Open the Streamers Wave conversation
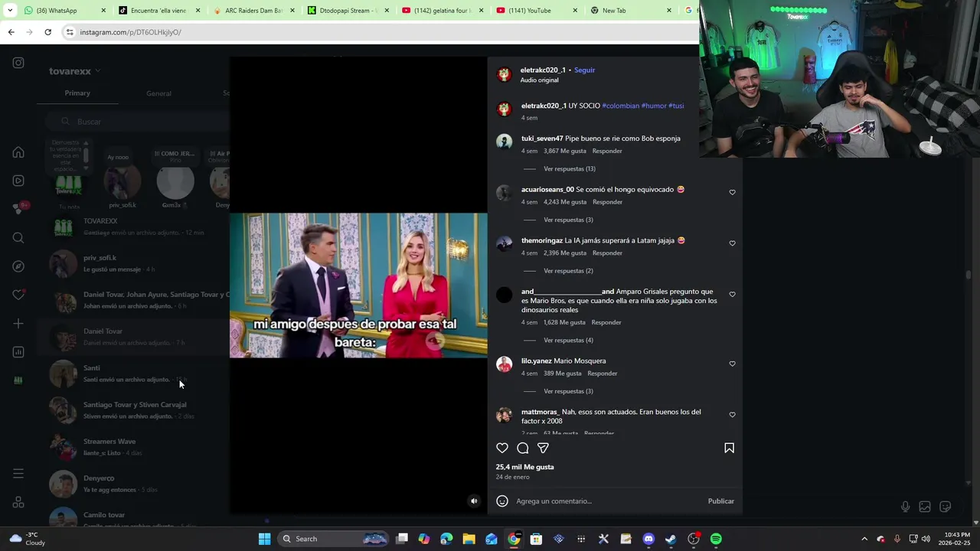This screenshot has width=980, height=551. point(134,447)
